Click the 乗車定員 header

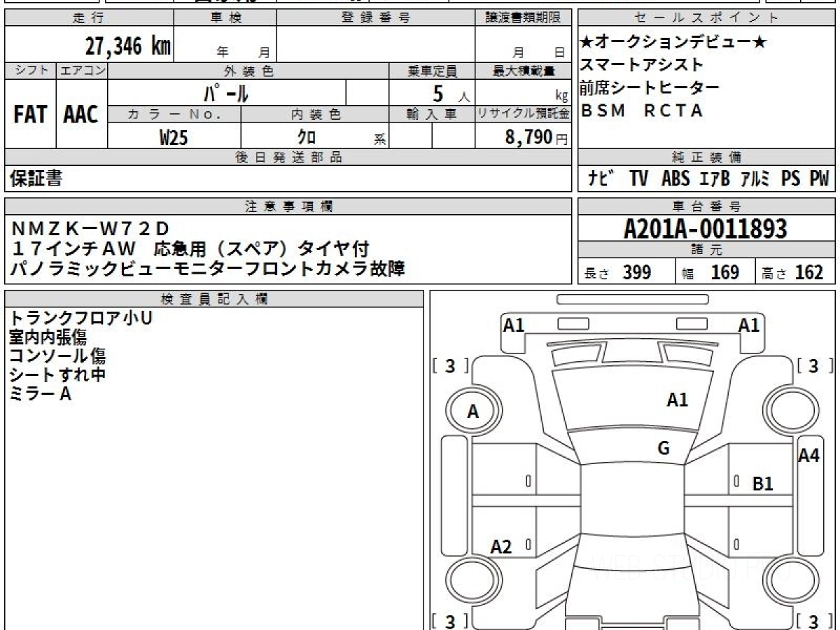tap(432, 71)
